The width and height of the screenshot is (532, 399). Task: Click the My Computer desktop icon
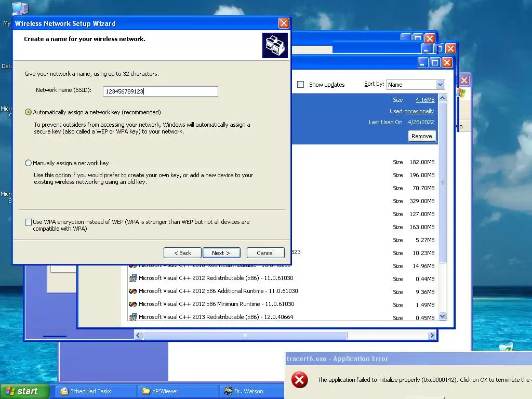(x=20, y=8)
